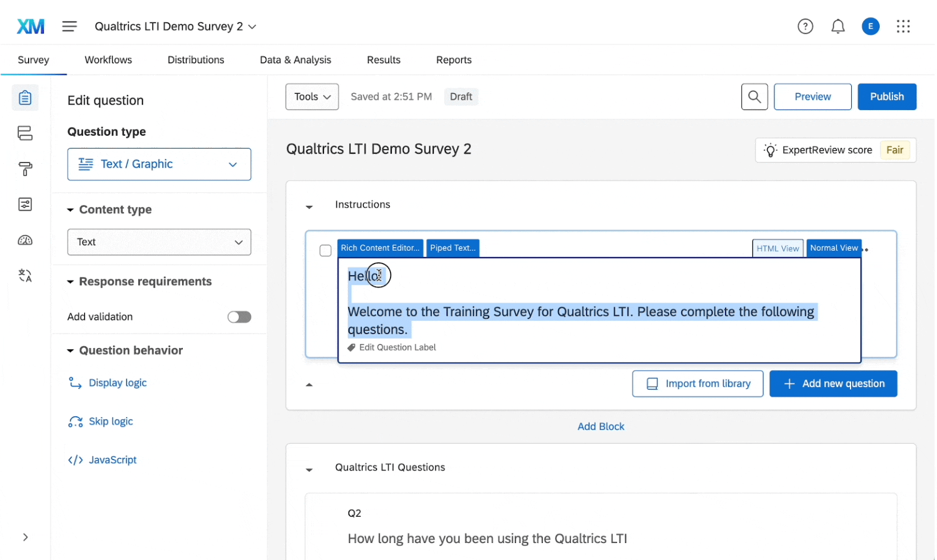
Task: Click the Add Block link
Action: [x=601, y=427]
